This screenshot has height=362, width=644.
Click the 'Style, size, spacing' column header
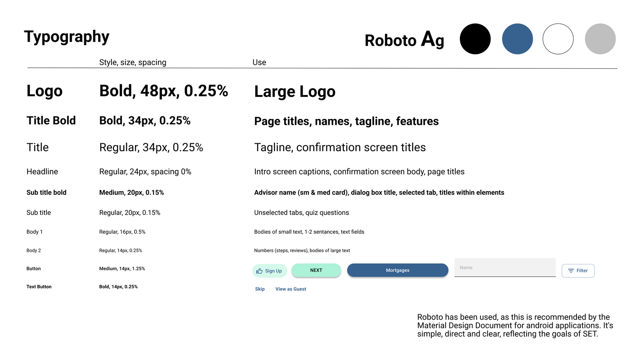click(x=132, y=62)
